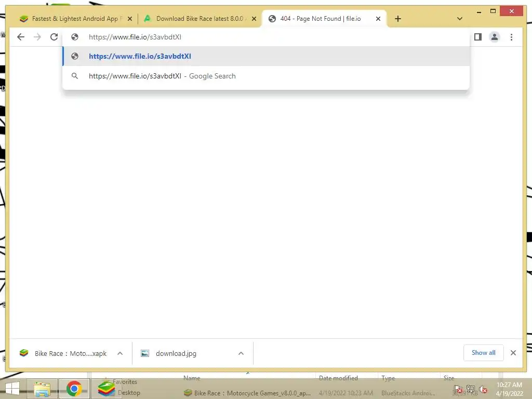
Task: Open a new tab
Action: [397, 19]
